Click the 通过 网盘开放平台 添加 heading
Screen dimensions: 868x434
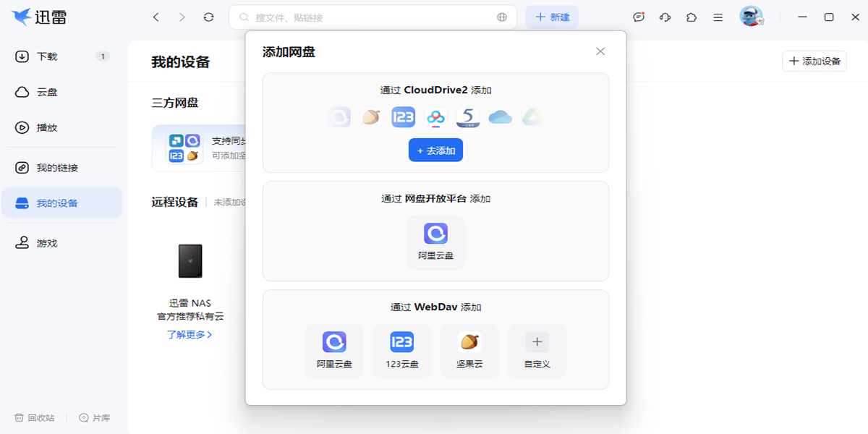[435, 199]
